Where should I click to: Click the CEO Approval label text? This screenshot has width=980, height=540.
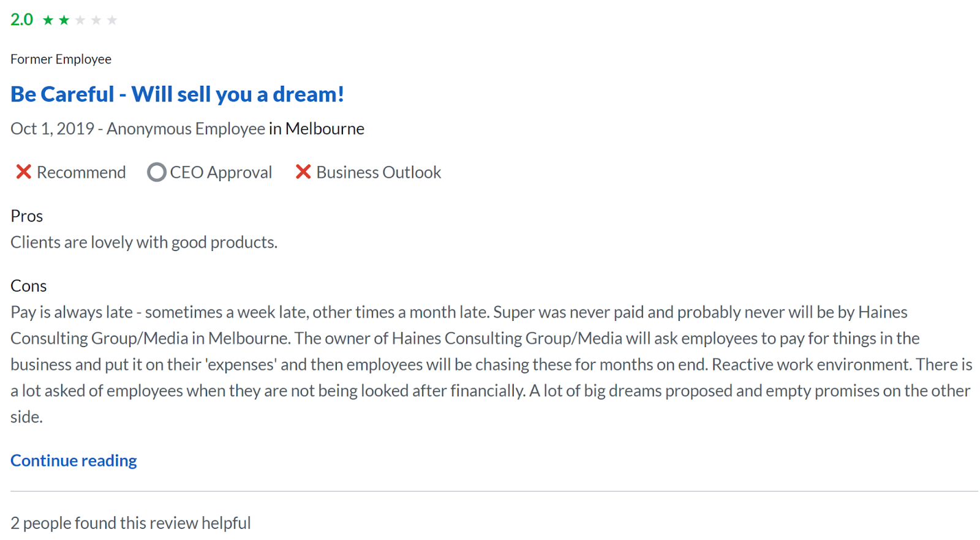click(x=221, y=173)
